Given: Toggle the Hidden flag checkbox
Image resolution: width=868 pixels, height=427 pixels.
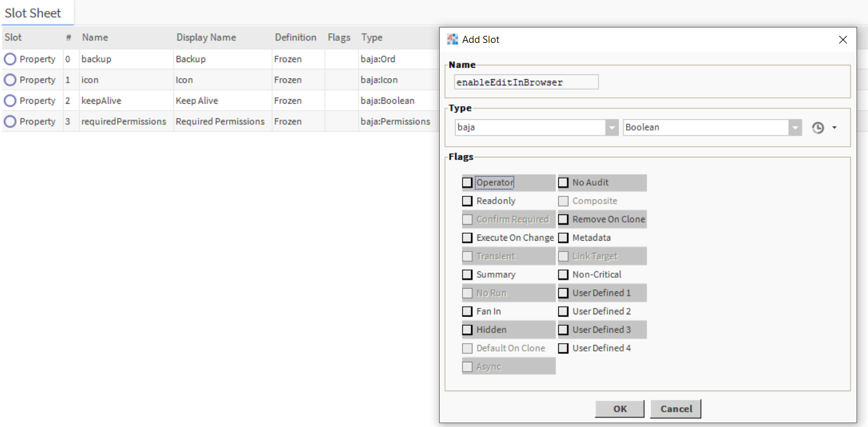Looking at the screenshot, I should pyautogui.click(x=467, y=330).
